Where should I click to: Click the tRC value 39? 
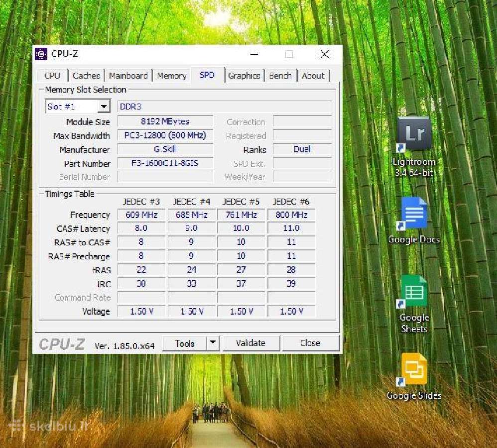[x=291, y=284]
